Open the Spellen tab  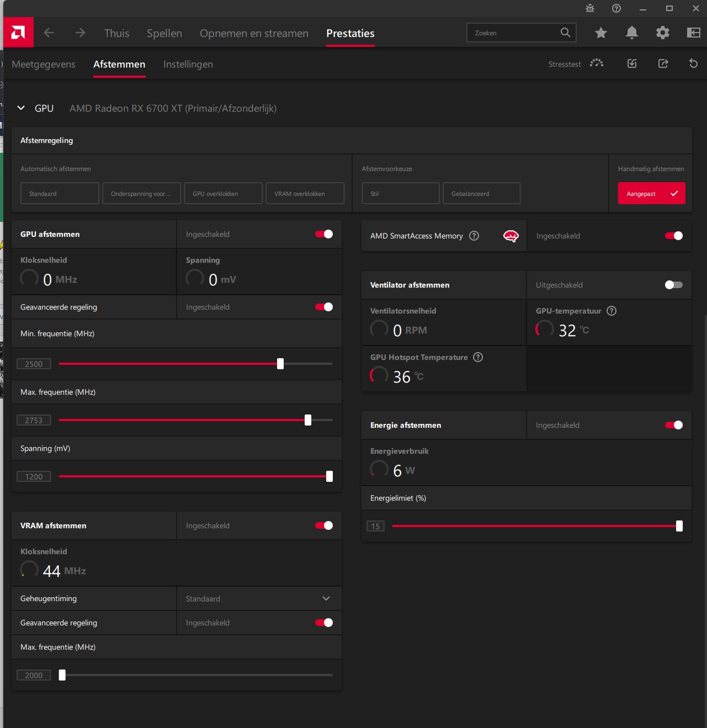[x=164, y=33]
